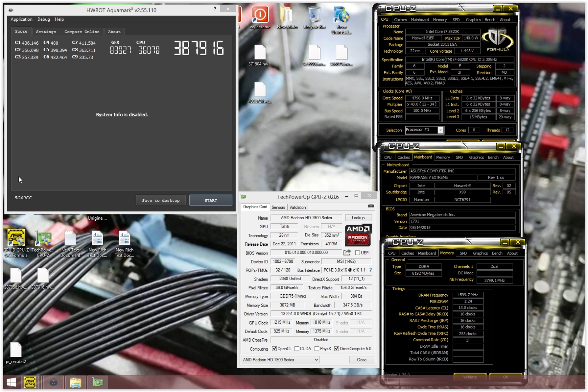Select the 387916.hw file on desktop
The height and width of the screenshot is (392, 588).
(43, 278)
